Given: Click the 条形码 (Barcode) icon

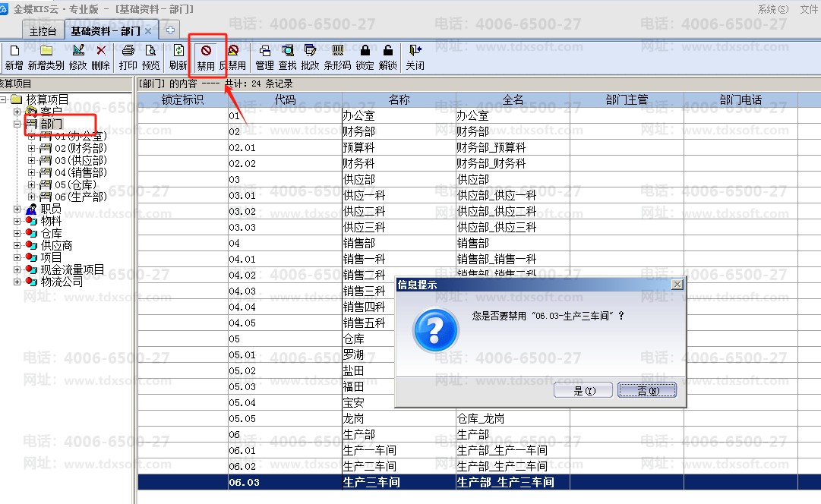Looking at the screenshot, I should 338,51.
